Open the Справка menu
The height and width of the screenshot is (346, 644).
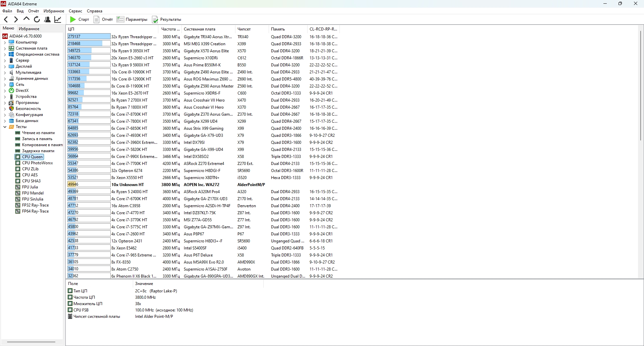[x=95, y=11]
